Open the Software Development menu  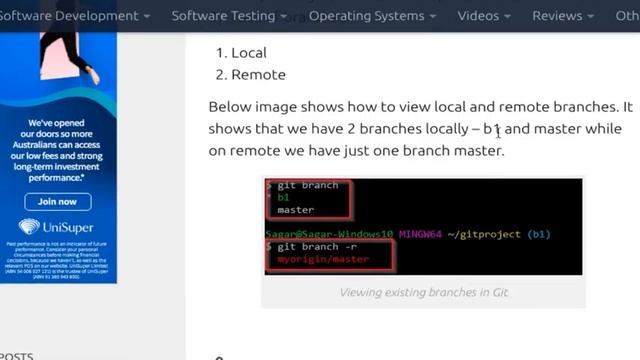74,16
